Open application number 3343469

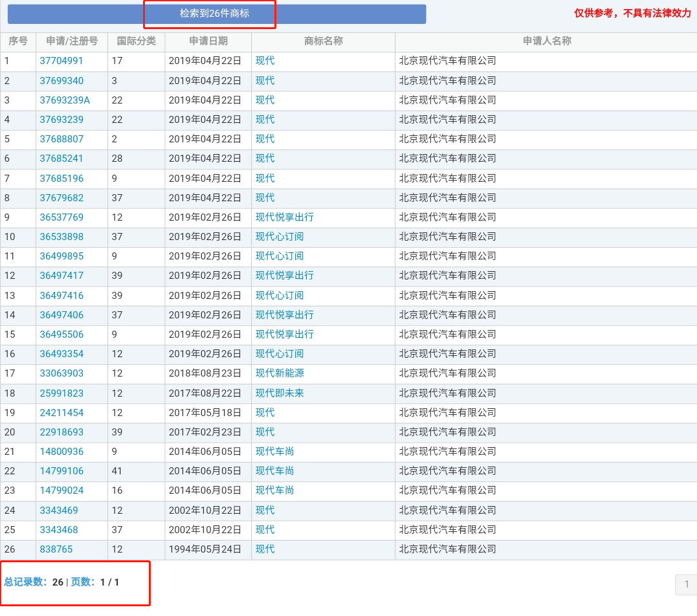(59, 511)
